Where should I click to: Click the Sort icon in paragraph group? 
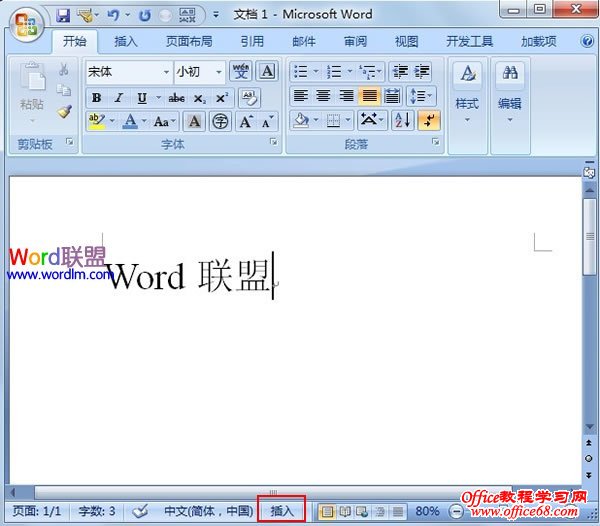pos(403,121)
